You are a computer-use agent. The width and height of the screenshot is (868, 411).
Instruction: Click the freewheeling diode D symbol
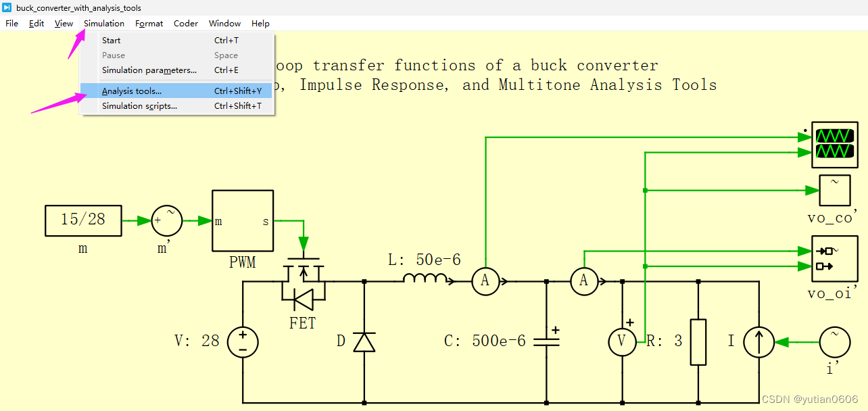(364, 341)
